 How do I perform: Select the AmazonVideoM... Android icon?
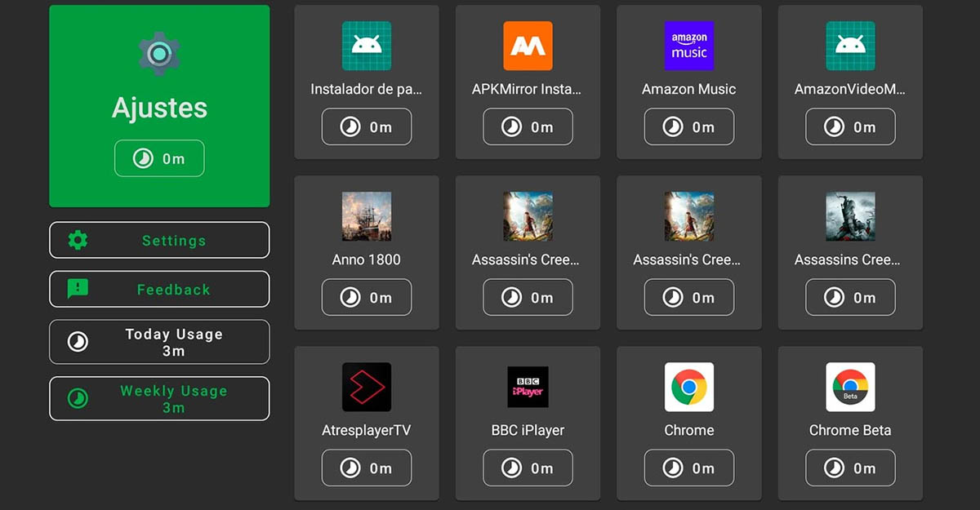[850, 46]
